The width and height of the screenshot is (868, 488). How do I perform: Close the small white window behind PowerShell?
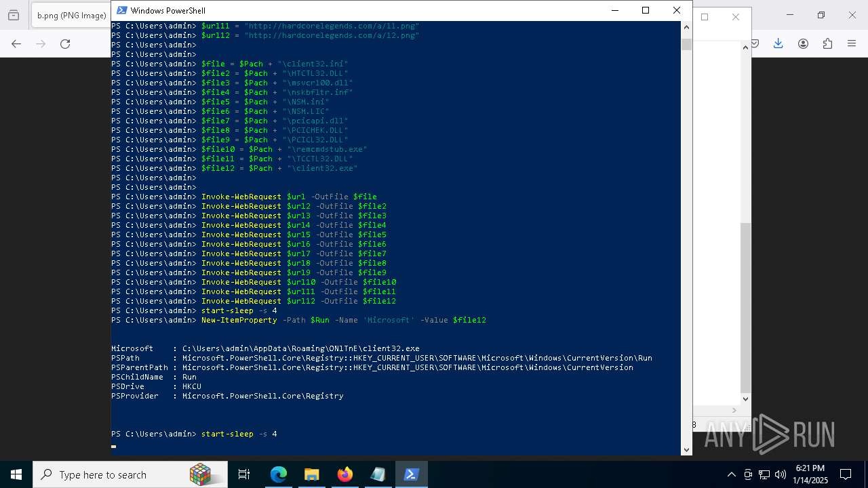point(736,17)
